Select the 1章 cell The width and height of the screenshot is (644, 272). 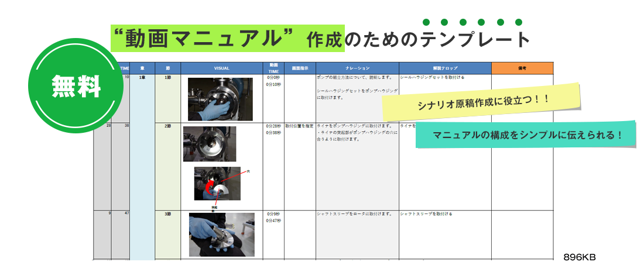142,78
